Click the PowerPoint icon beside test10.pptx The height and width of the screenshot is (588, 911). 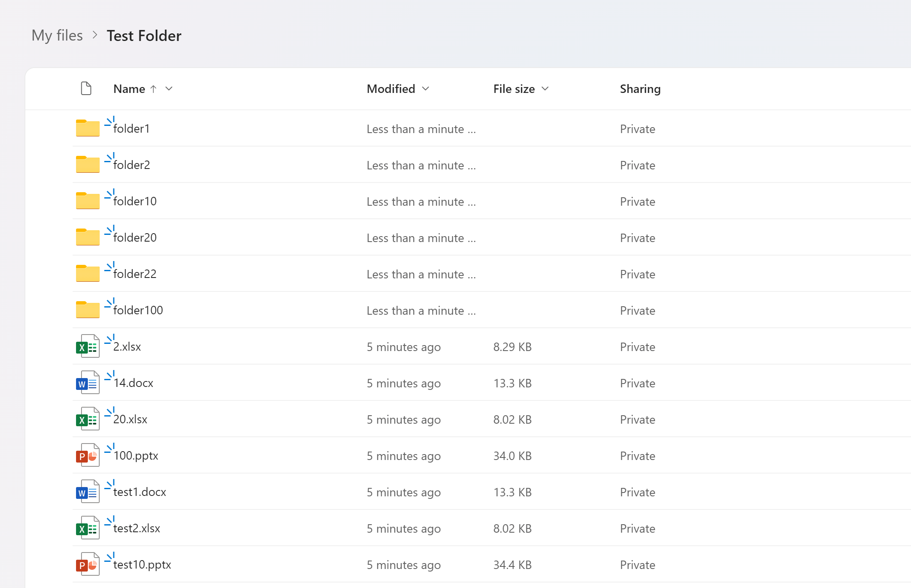point(87,563)
